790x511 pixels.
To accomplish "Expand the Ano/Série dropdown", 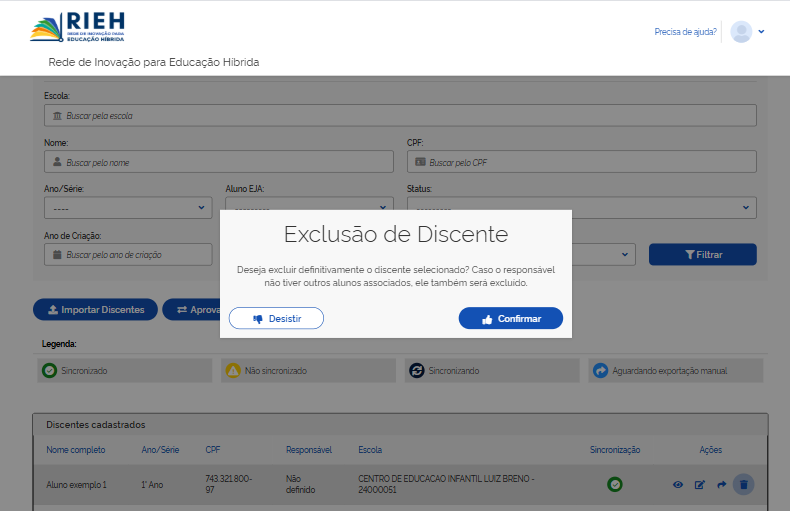I will tap(127, 208).
